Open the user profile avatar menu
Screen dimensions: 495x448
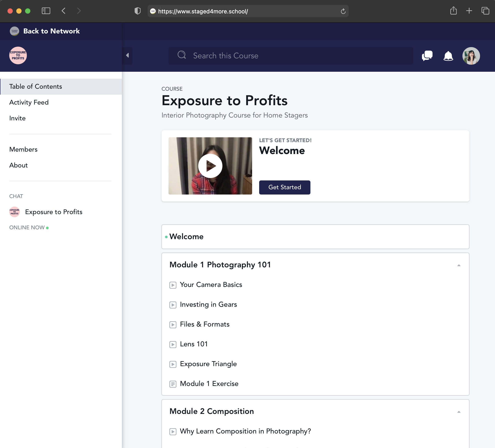point(471,56)
